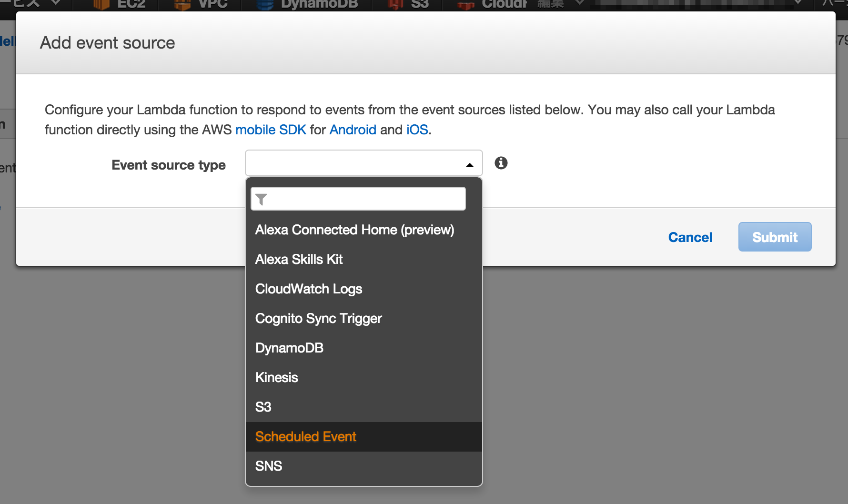Choose Alexa Skills Kit as event source
The image size is (848, 504).
(299, 259)
